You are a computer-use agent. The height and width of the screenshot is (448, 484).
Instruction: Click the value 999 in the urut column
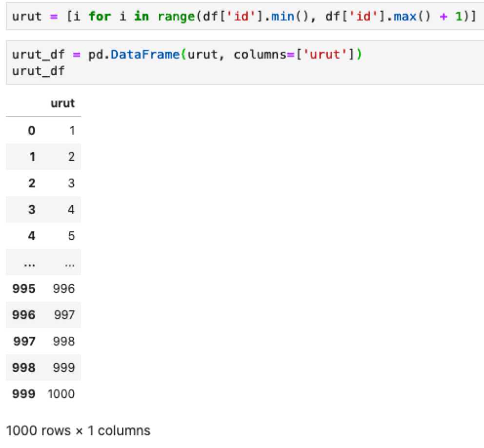(x=64, y=367)
